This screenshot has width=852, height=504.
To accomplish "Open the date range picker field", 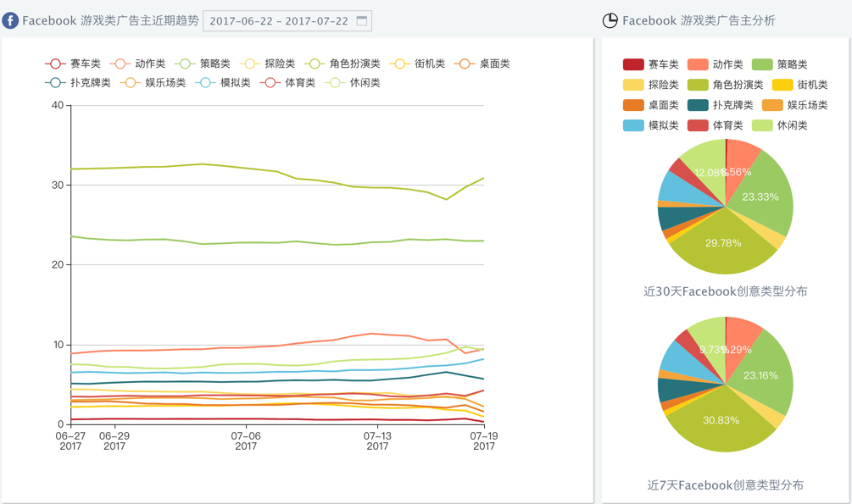I will (278, 20).
